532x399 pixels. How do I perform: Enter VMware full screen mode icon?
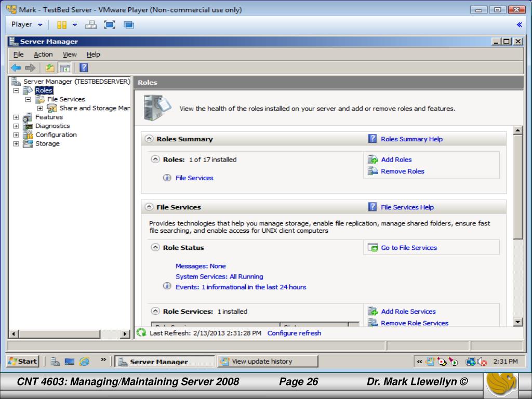[110, 25]
